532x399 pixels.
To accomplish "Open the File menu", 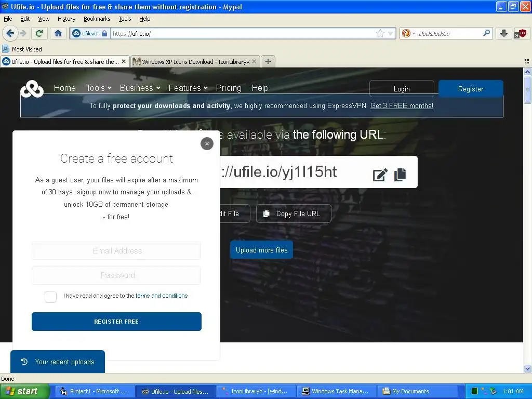I will pyautogui.click(x=8, y=19).
